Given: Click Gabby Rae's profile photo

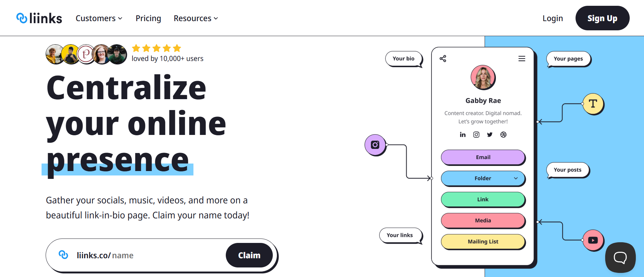Looking at the screenshot, I should [483, 77].
